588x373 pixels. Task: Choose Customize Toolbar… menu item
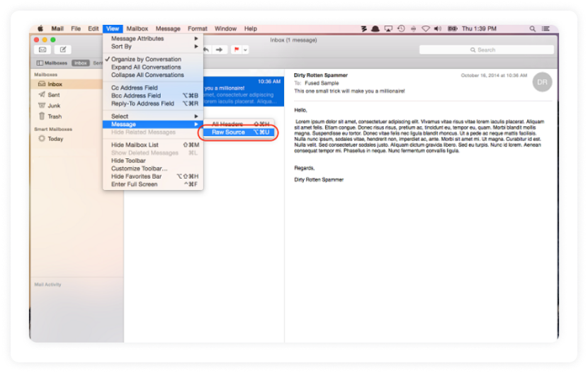pos(153,168)
